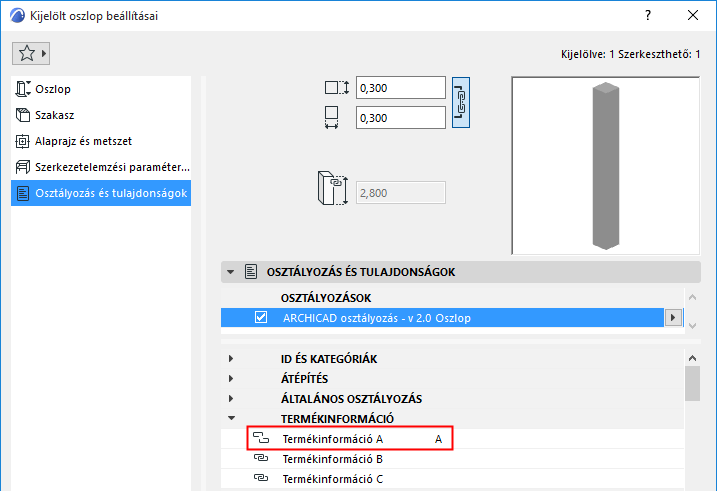Open Szerkezetelemzési paraméterek panel
The image size is (717, 491).
click(101, 167)
